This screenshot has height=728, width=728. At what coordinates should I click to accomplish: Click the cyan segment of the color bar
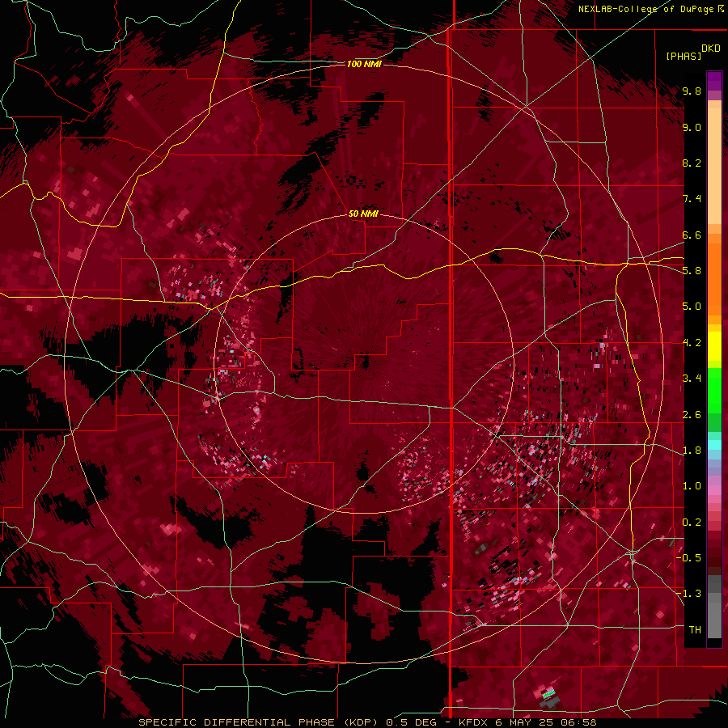pos(714,444)
